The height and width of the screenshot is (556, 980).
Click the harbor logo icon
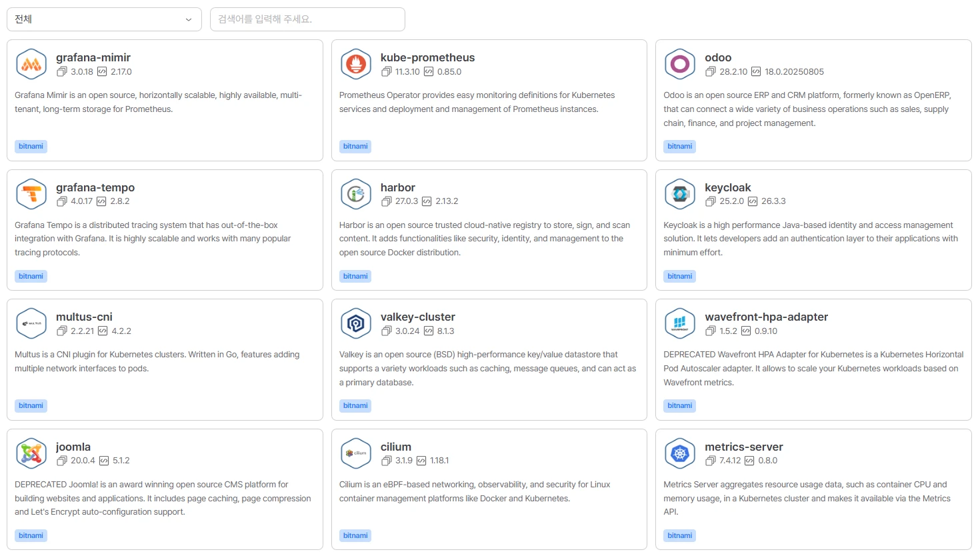tap(356, 194)
